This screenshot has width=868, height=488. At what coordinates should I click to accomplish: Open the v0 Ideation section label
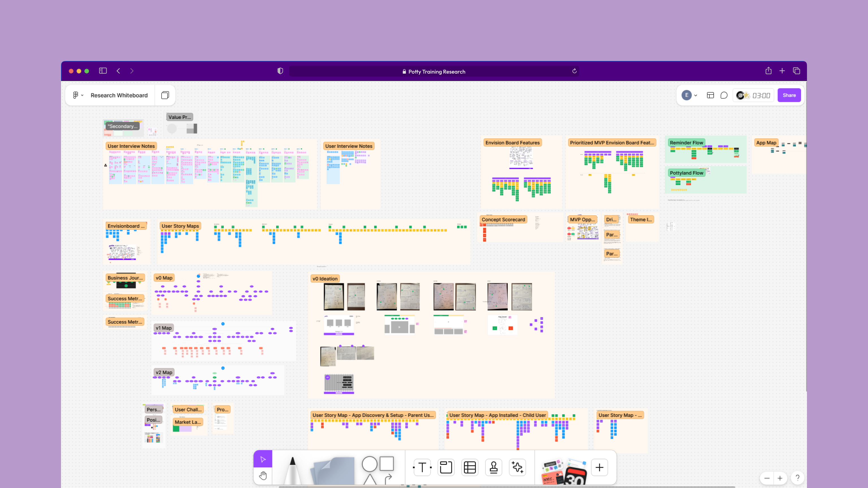(x=325, y=278)
